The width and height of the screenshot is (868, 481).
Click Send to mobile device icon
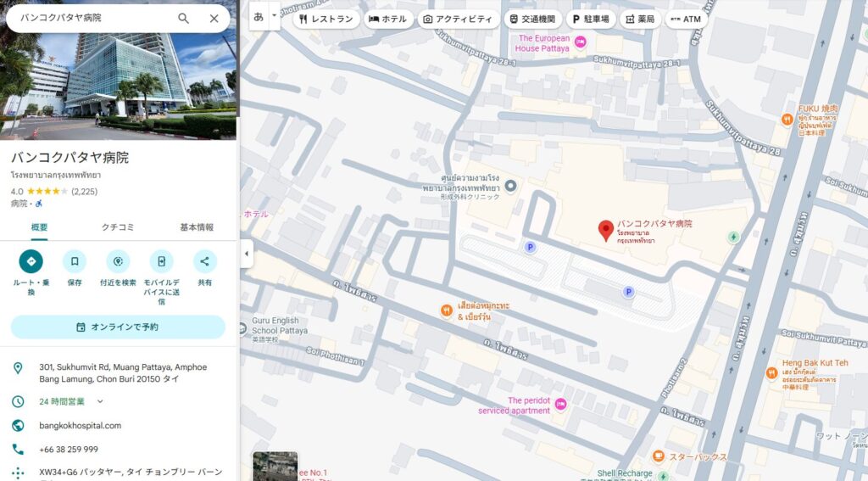[161, 261]
